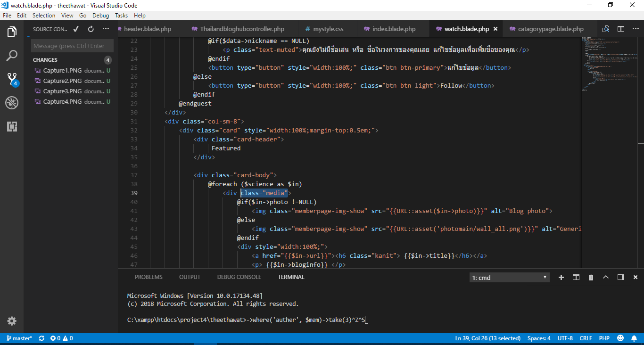Open Manage gear at activity bar bottom
This screenshot has height=345, width=644.
[12, 321]
